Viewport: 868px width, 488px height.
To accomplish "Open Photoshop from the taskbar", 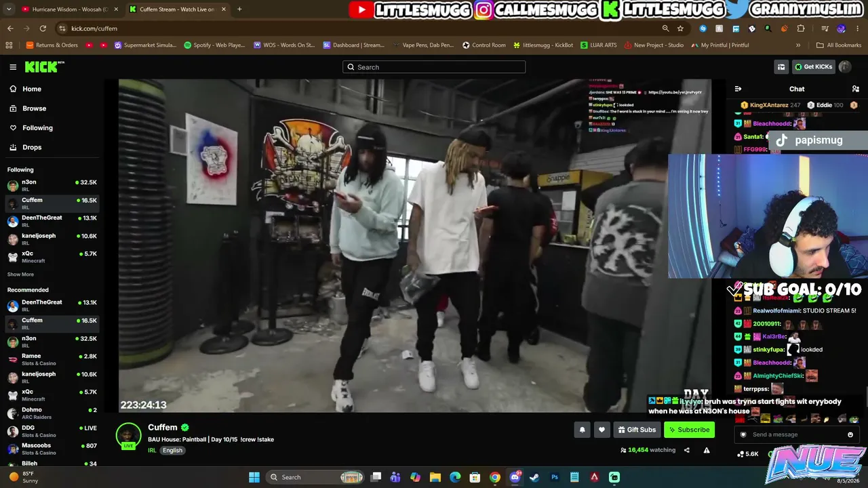I will [555, 477].
